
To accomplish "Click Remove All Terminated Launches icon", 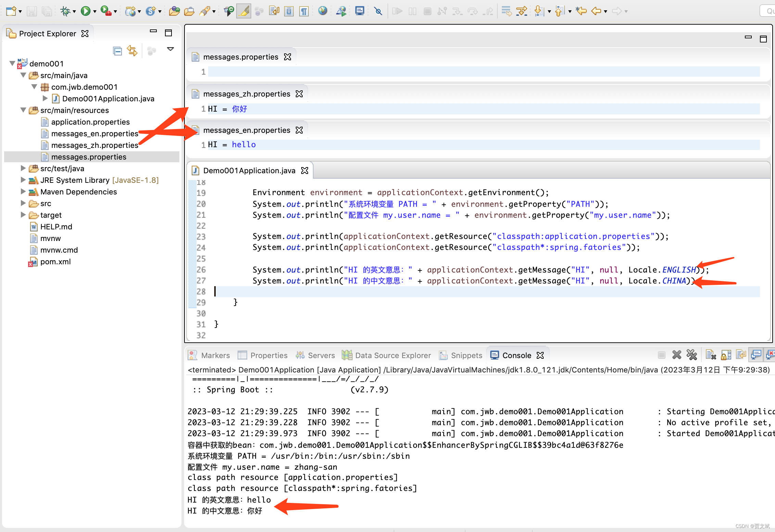I will pos(692,355).
